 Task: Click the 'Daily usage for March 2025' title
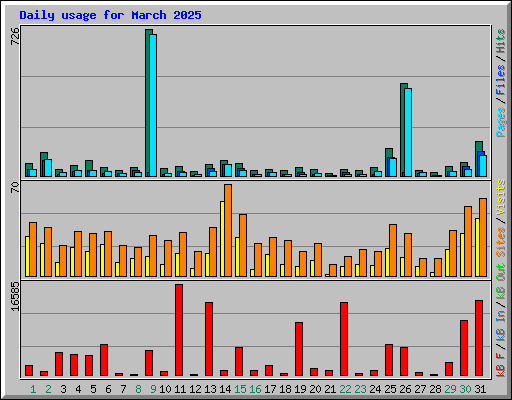pyautogui.click(x=110, y=15)
